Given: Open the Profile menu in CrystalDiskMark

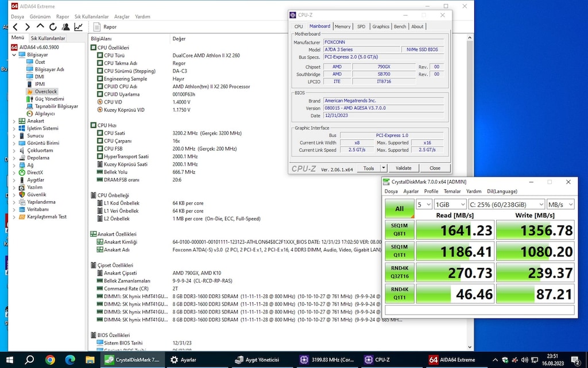Looking at the screenshot, I should (431, 191).
